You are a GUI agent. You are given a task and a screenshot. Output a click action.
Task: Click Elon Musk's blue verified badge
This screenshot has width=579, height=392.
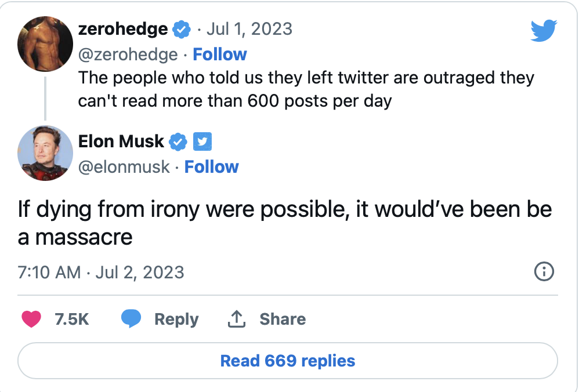click(x=178, y=141)
